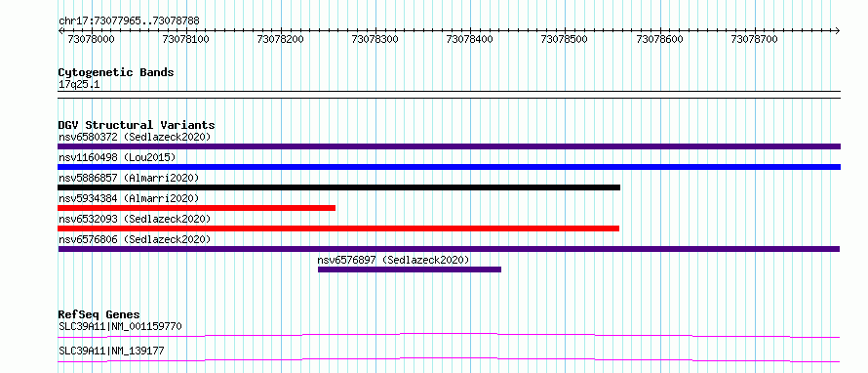
Task: Select the purple nsv6580372 variant bar
Action: pos(449,146)
